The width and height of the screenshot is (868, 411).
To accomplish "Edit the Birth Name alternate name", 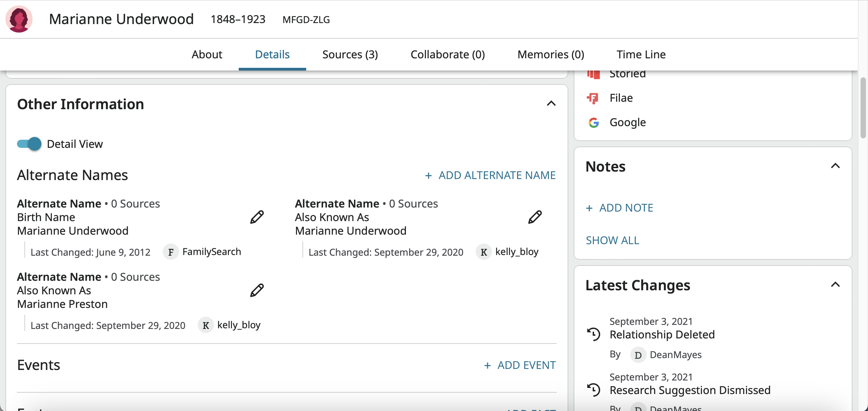I will click(x=257, y=217).
